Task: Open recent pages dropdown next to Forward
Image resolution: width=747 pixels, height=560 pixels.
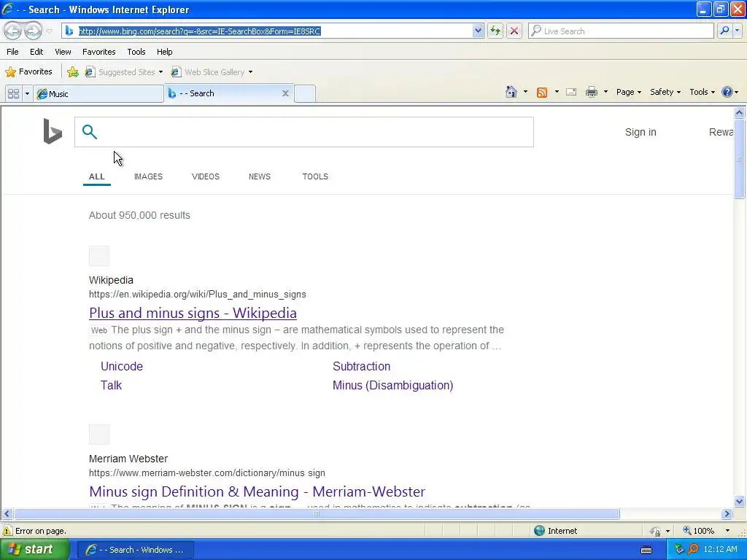Action: tap(49, 31)
